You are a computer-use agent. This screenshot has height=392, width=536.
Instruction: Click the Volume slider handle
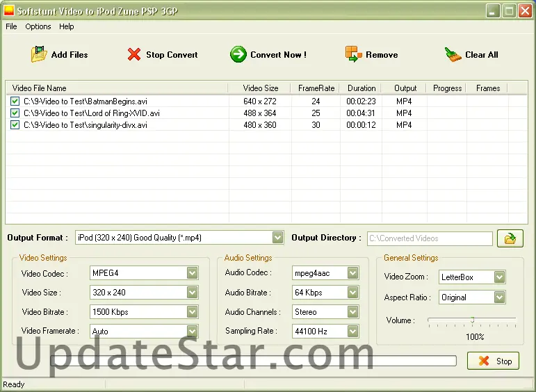472,320
